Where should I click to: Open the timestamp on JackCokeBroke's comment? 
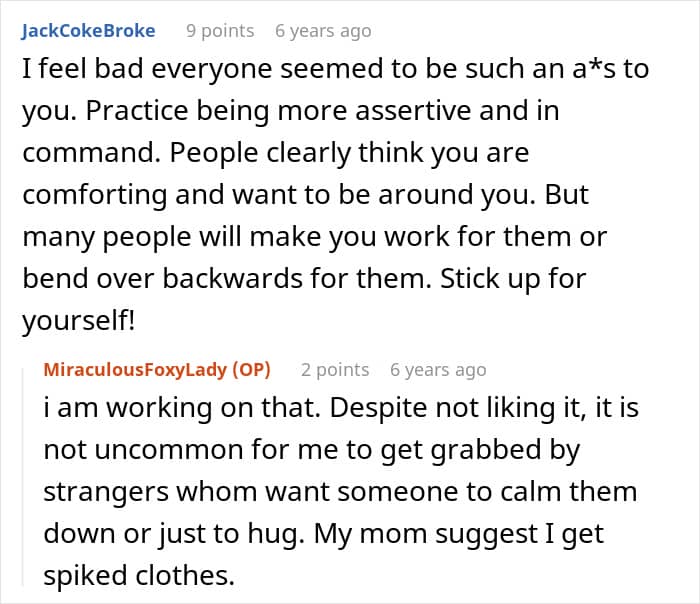click(x=323, y=30)
